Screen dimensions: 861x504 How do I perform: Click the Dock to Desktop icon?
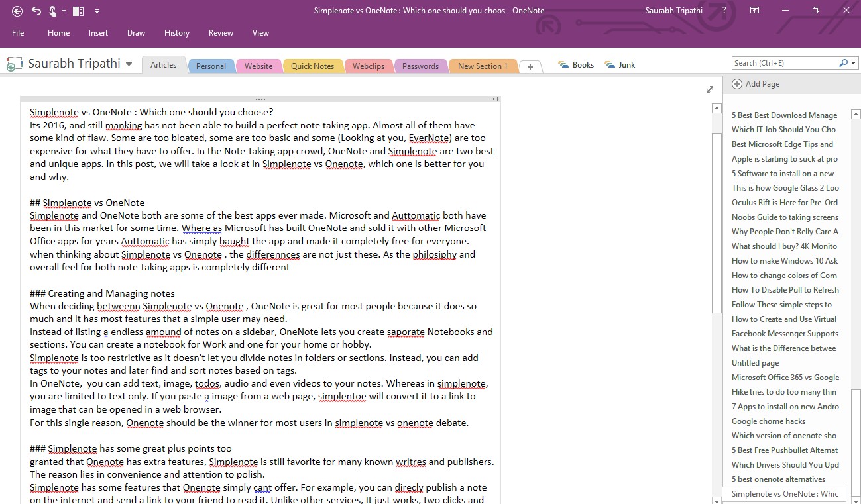click(x=78, y=11)
